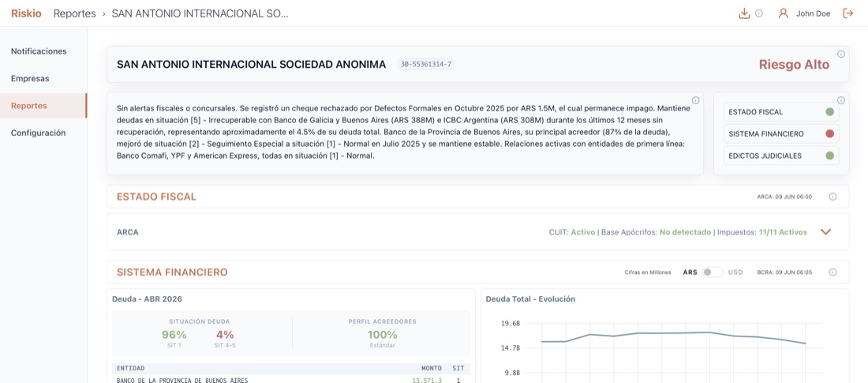Click the red Sistema Financiero status dot
The image size is (868, 383).
[830, 133]
